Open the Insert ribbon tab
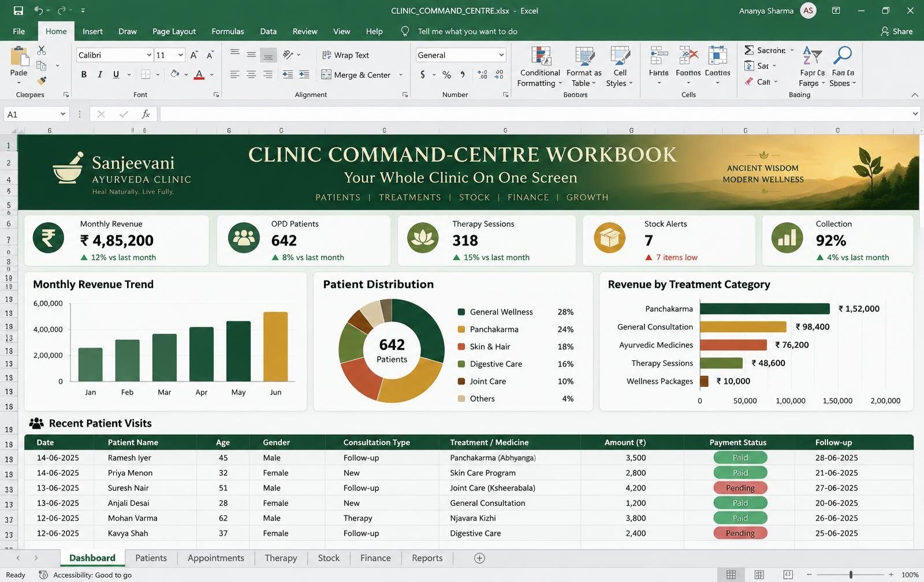The width and height of the screenshot is (924, 582). coord(92,31)
